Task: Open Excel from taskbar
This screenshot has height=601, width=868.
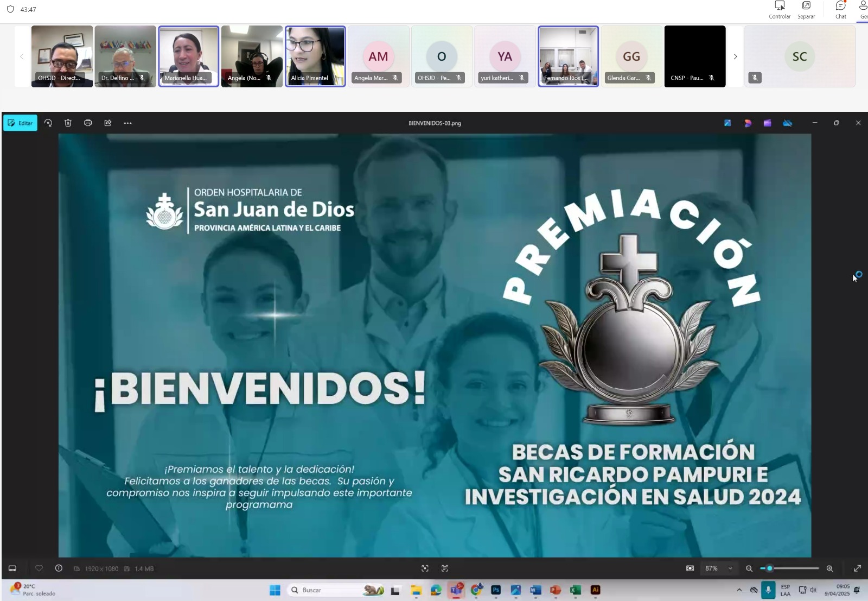Action: (575, 590)
